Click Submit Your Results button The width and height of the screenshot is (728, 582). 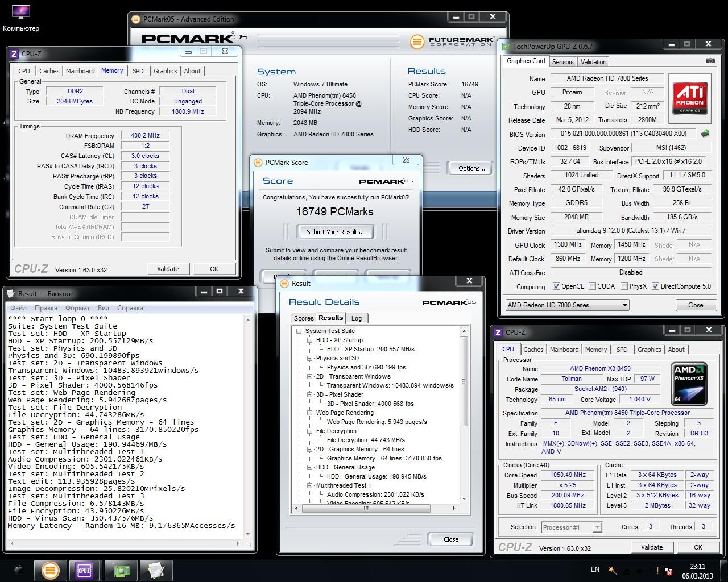pos(336,232)
